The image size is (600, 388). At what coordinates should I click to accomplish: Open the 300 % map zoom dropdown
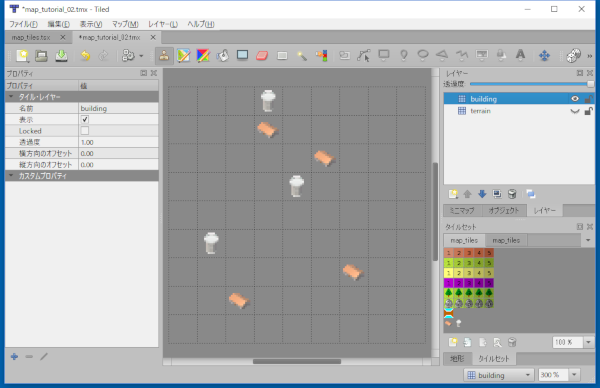pos(574,375)
